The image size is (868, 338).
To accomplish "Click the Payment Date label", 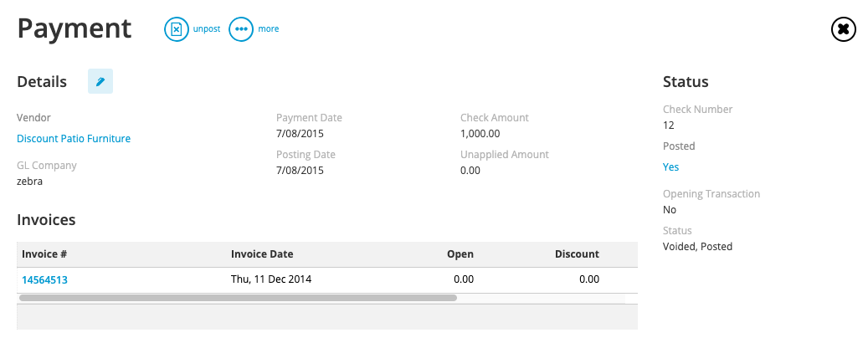I will (309, 118).
